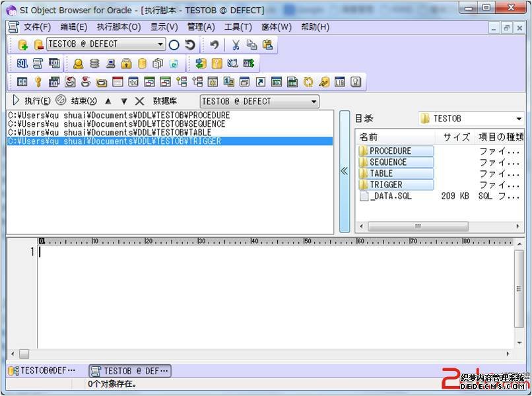Open the 工具(T) menu
Screen dimensions: 532x396
(238, 27)
